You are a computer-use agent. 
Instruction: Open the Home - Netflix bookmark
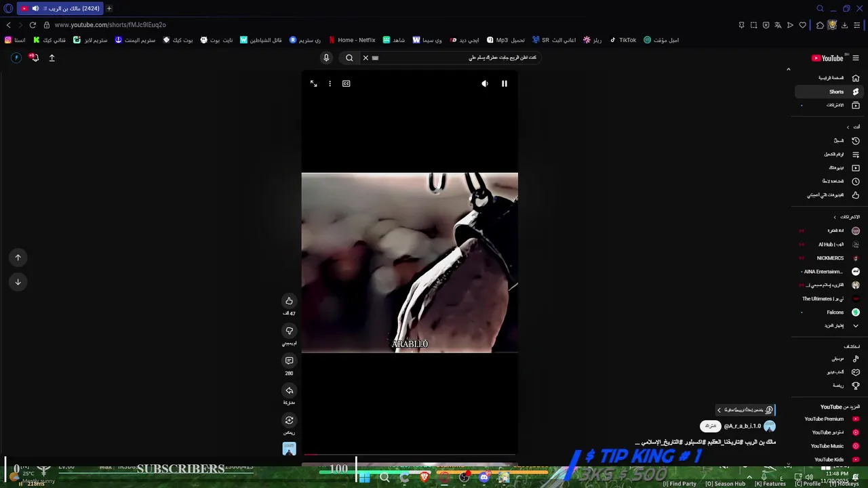point(352,40)
